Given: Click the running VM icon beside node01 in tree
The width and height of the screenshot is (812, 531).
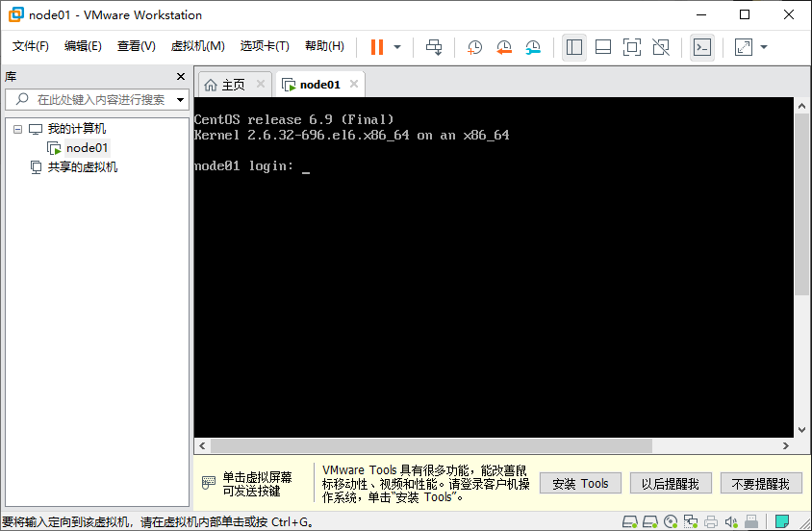Looking at the screenshot, I should pyautogui.click(x=55, y=148).
